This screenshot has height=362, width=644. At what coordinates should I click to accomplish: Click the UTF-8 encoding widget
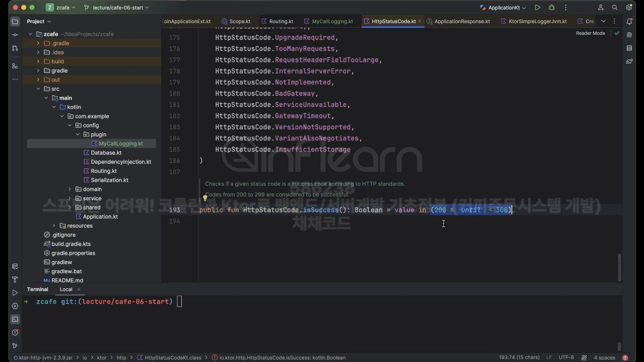pyautogui.click(x=566, y=358)
